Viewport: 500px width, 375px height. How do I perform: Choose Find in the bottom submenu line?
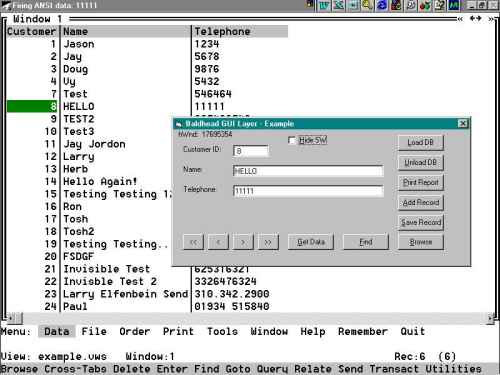(207, 369)
